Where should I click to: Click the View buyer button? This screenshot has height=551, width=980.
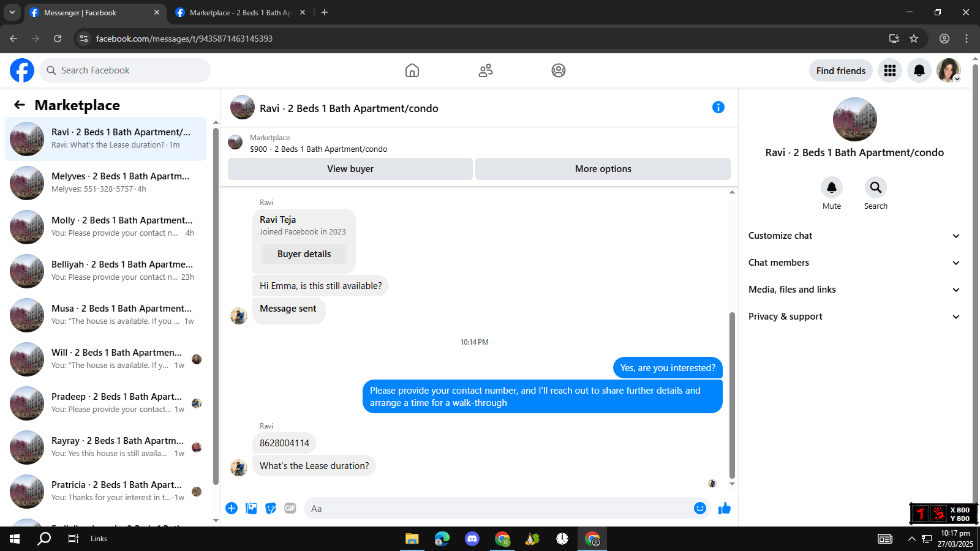pyautogui.click(x=350, y=169)
